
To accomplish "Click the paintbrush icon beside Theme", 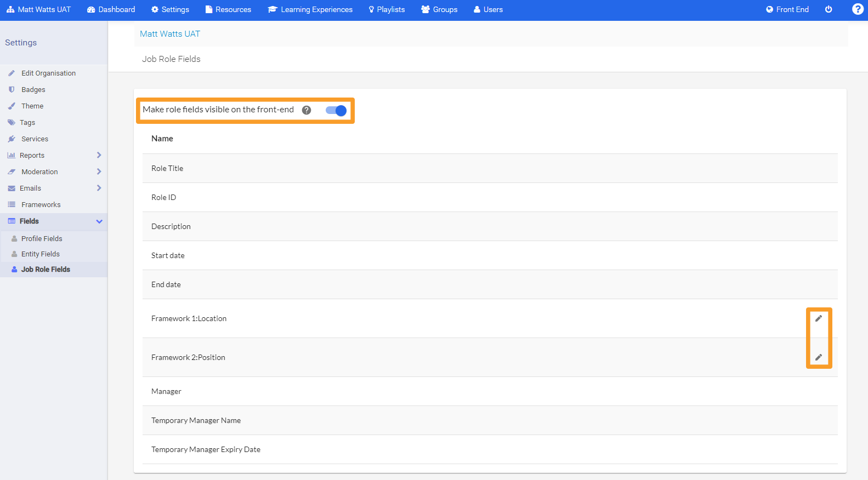I will tap(12, 106).
